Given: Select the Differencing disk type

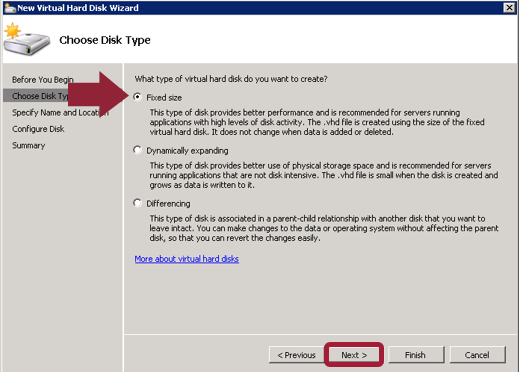Looking at the screenshot, I should pos(137,203).
